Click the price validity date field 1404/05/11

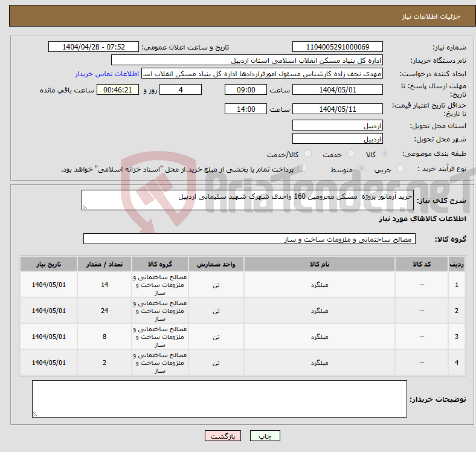click(337, 109)
